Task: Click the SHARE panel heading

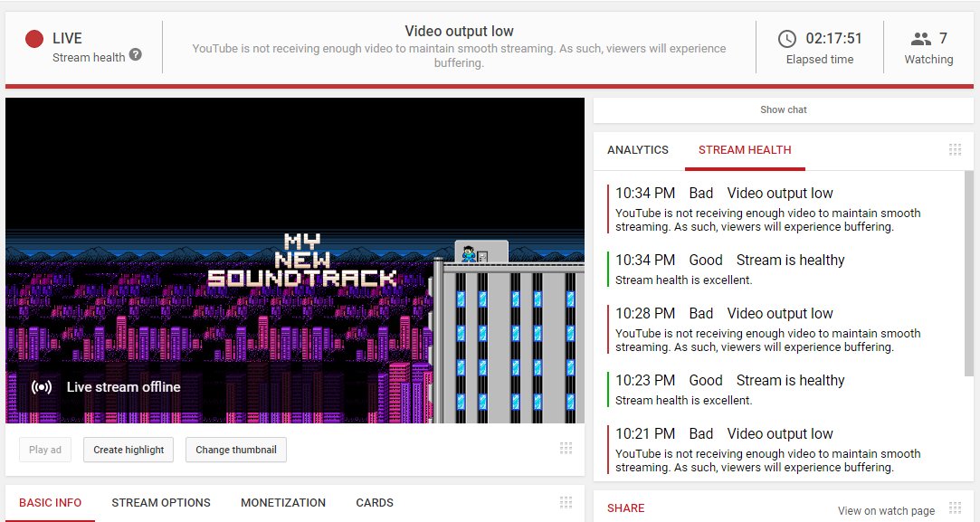Action: coord(625,508)
